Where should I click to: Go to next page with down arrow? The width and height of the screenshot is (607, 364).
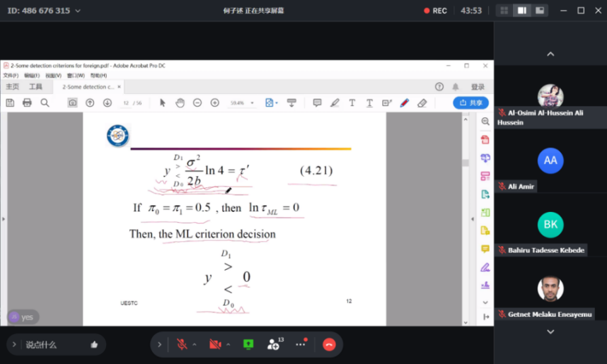click(x=107, y=102)
